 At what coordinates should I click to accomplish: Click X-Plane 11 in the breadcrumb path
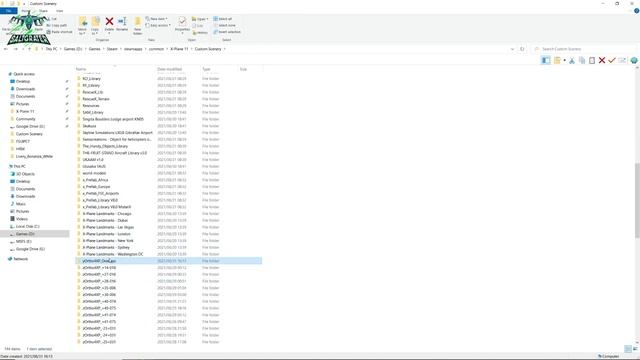[179, 49]
